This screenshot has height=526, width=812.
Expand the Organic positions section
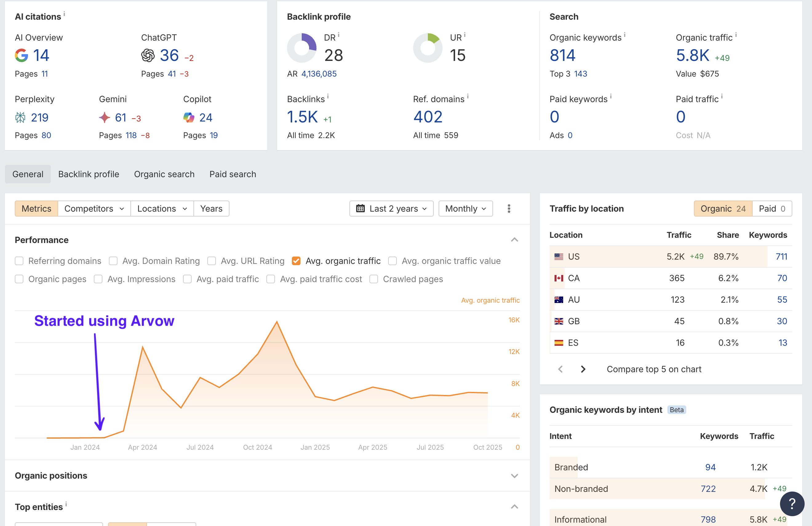pyautogui.click(x=514, y=476)
